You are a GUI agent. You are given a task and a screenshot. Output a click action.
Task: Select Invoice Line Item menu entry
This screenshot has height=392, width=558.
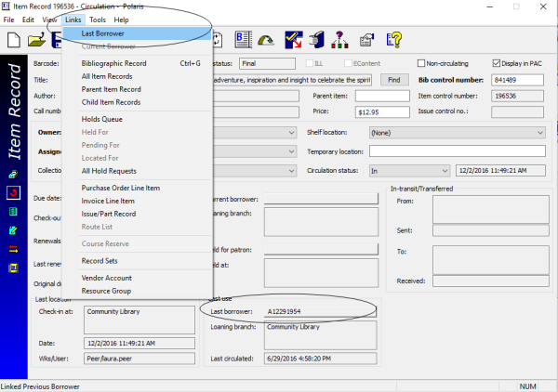point(138,201)
